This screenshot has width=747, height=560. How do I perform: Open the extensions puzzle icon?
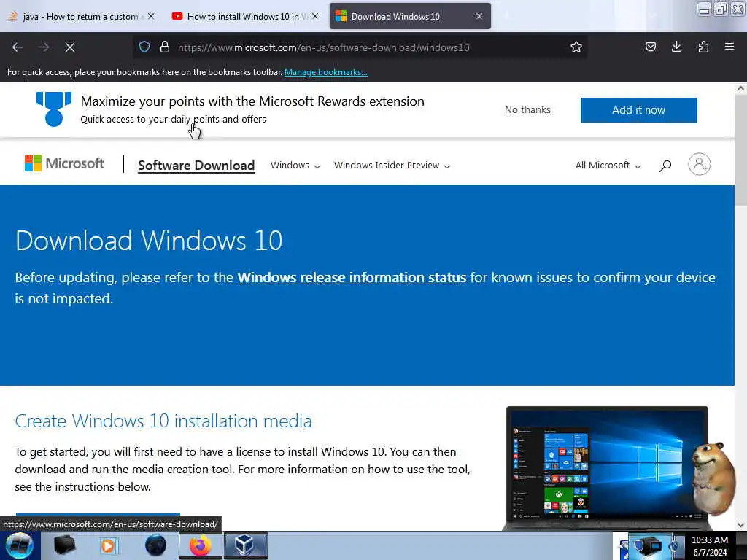tap(703, 47)
